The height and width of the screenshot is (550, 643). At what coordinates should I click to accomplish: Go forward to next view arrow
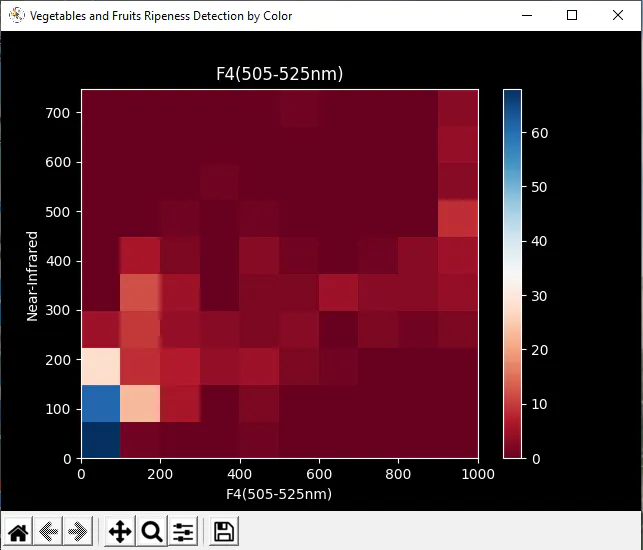tap(78, 532)
